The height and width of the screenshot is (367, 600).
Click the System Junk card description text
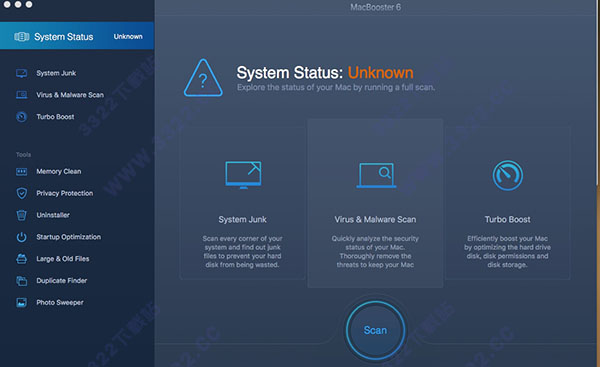point(243,252)
